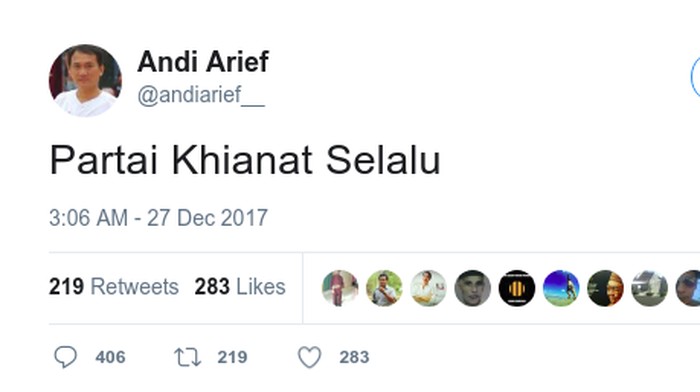Like the tweet with heart icon

pos(309,357)
